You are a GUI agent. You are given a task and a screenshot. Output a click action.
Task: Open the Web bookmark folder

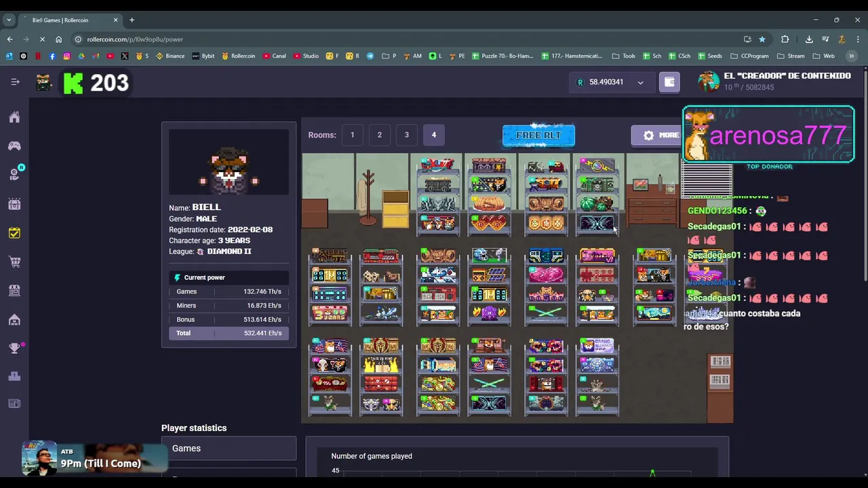[x=823, y=56]
